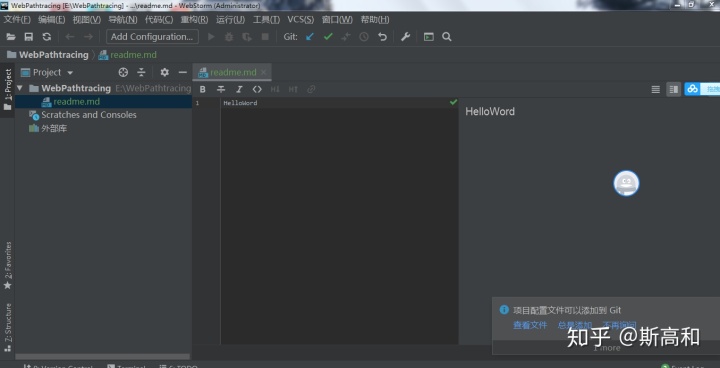Open the Add Configuration dropdown

pyautogui.click(x=152, y=37)
